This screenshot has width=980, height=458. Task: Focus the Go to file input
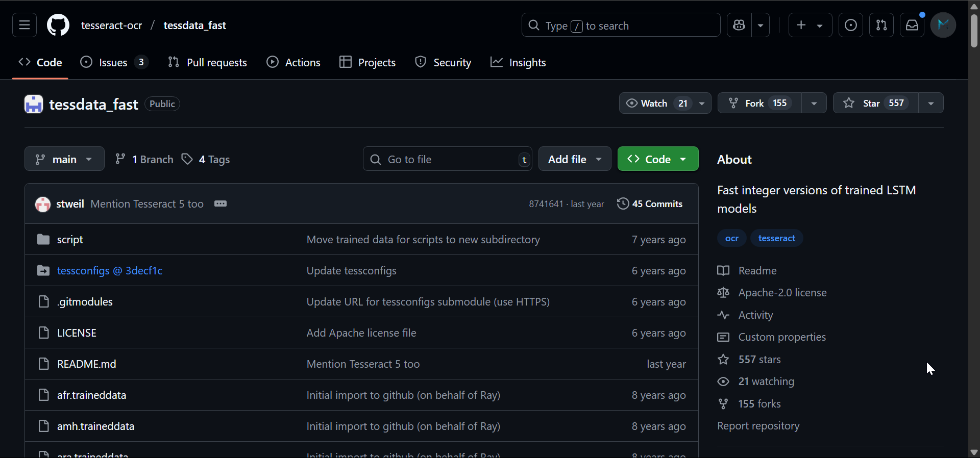pos(447,159)
